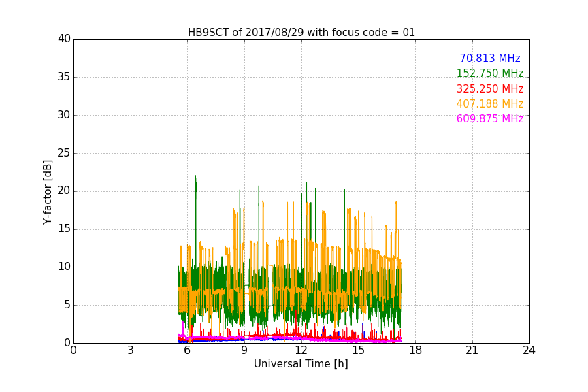588x392 pixels.
Task: Click the plot title 'HB9SCT of 2017/08/29'
Action: pyautogui.click(x=301, y=32)
